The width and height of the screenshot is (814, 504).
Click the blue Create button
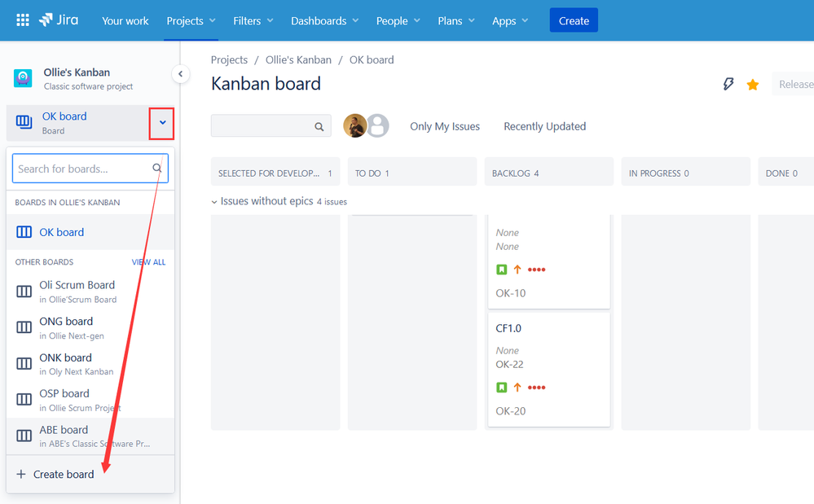click(x=574, y=20)
